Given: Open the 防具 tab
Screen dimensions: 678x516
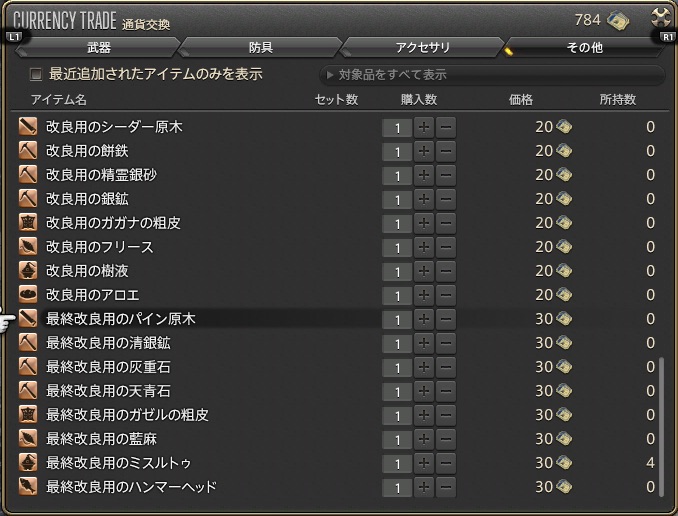Looking at the screenshot, I should pos(260,47).
